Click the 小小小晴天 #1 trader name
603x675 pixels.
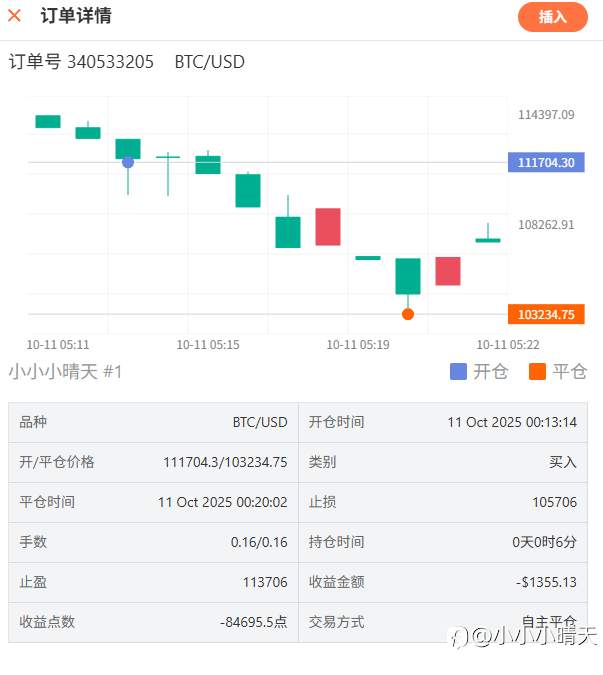pos(65,372)
